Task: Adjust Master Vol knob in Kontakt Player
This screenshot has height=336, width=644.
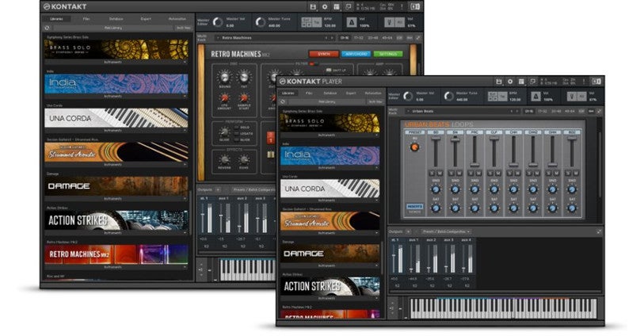Action: (408, 96)
